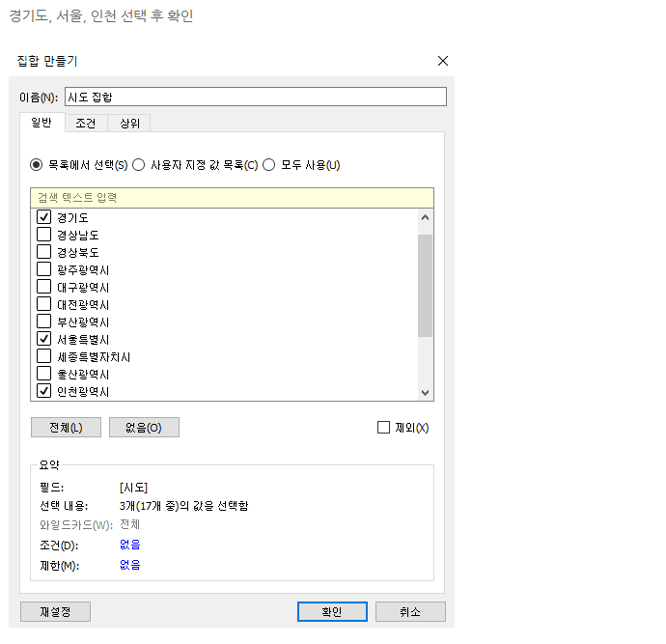The height and width of the screenshot is (644, 666).
Task: Open the 제한(M) 없음 link
Action: [130, 565]
